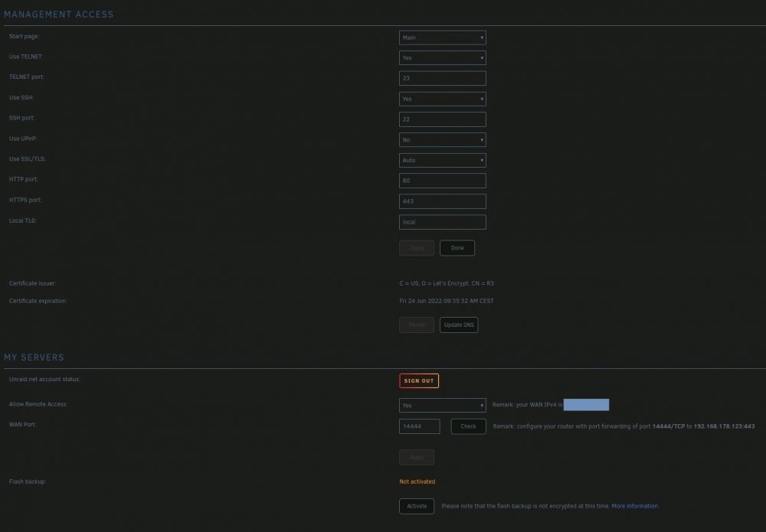Open the Use UPnP dropdown

443,140
